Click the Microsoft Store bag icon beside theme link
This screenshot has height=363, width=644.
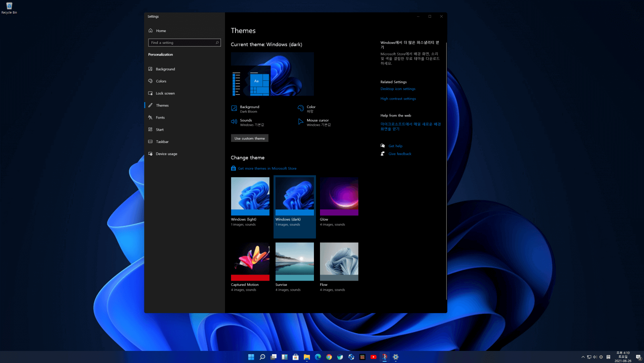pyautogui.click(x=233, y=168)
